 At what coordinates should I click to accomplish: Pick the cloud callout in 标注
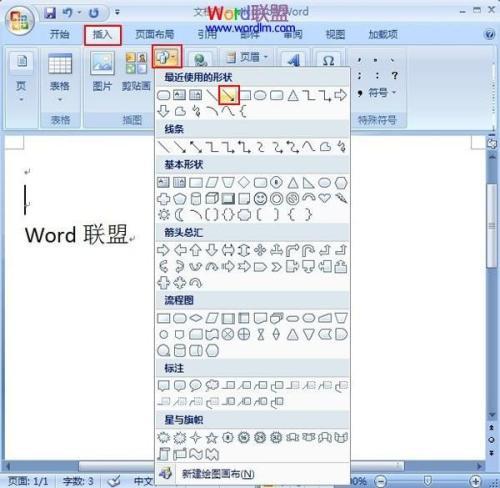coord(212,386)
